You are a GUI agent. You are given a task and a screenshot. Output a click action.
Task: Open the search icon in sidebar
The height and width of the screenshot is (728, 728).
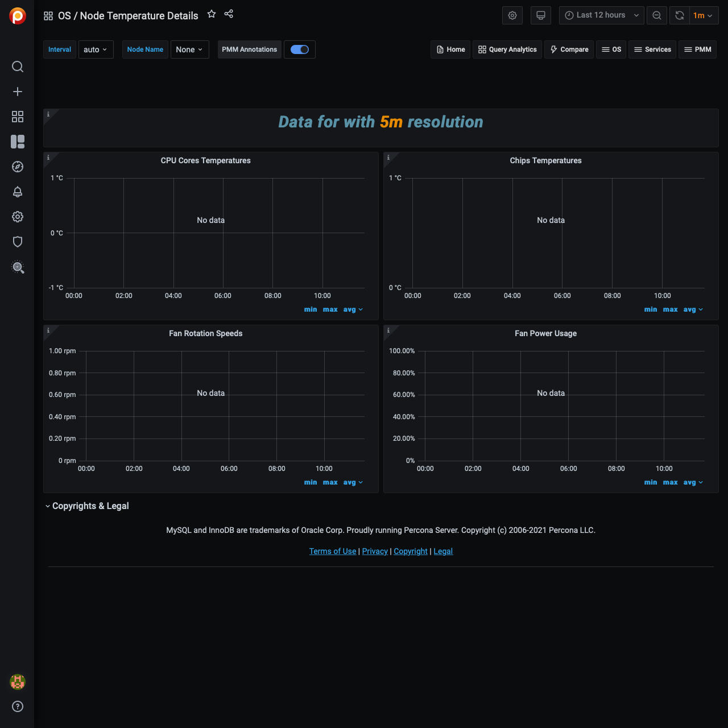pos(18,67)
